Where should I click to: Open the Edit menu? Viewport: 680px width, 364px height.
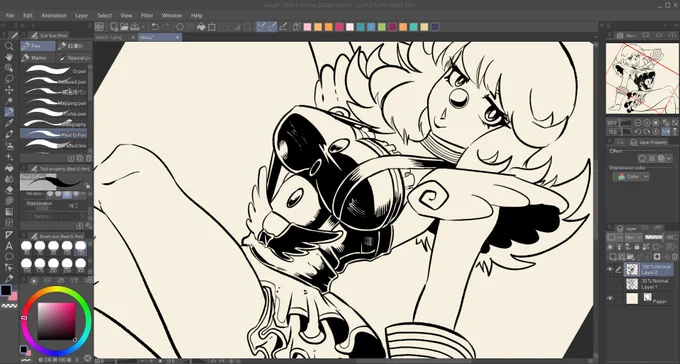tap(28, 15)
